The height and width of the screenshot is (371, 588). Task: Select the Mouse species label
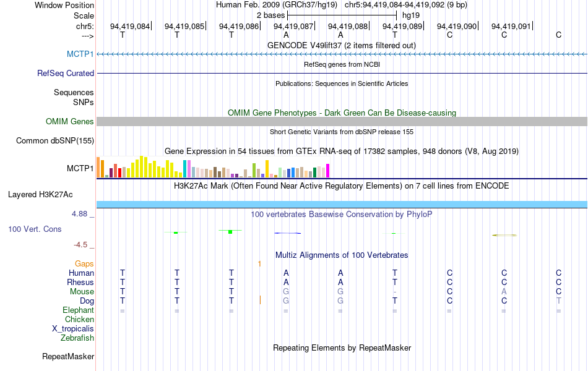click(82, 292)
